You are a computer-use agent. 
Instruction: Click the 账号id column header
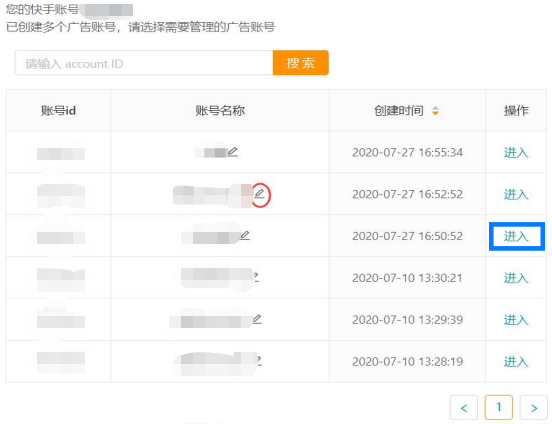[x=58, y=111]
